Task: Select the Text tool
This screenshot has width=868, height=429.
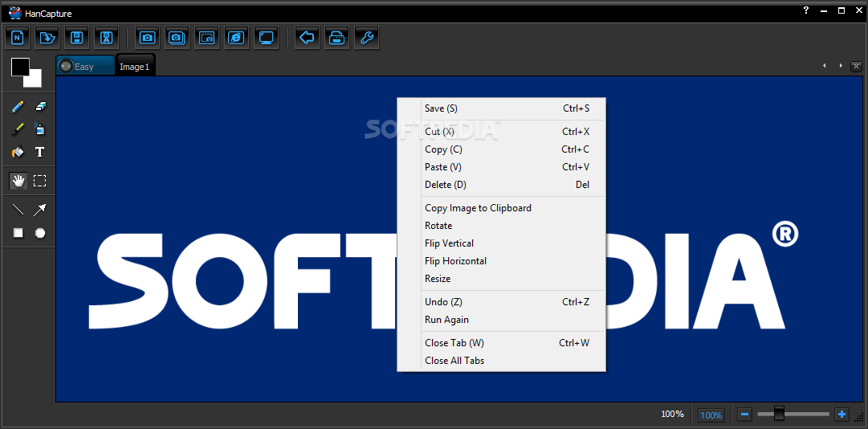Action: 40,152
